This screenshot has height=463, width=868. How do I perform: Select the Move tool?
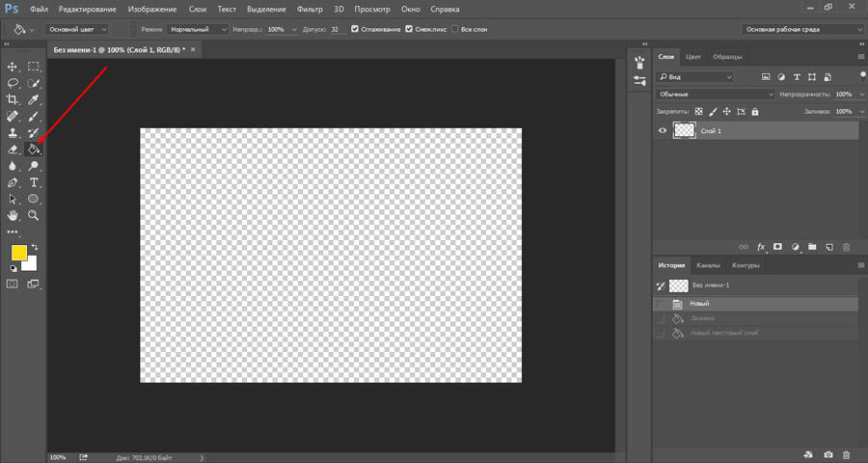[x=13, y=67]
